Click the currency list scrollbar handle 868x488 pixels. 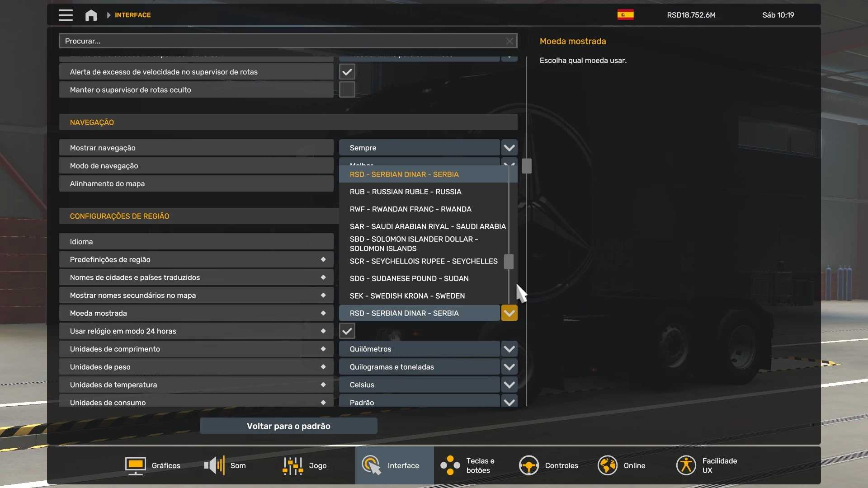point(509,262)
